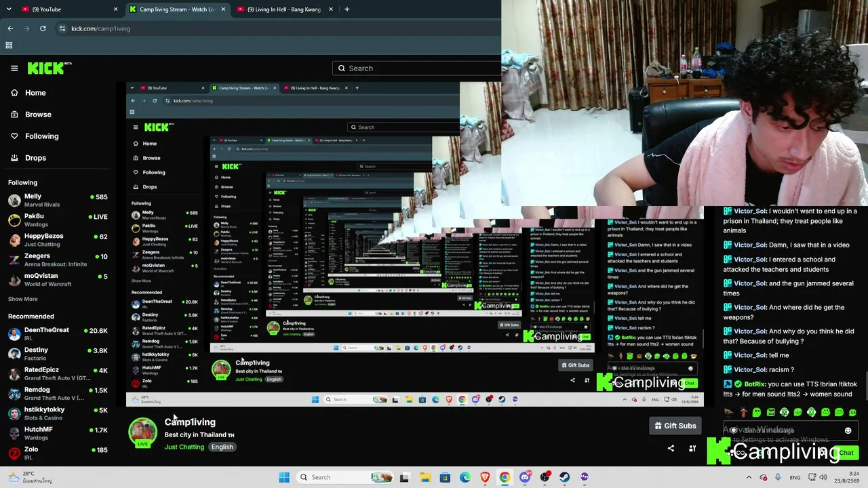The height and width of the screenshot is (488, 868).
Task: Open Zeegers channel in Following list
Action: [58, 260]
